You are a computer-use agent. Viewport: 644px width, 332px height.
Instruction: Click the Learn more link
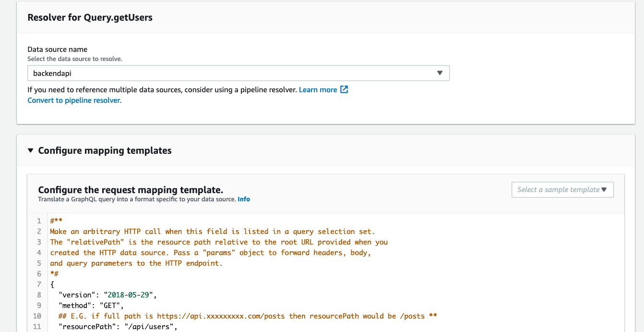click(x=318, y=89)
